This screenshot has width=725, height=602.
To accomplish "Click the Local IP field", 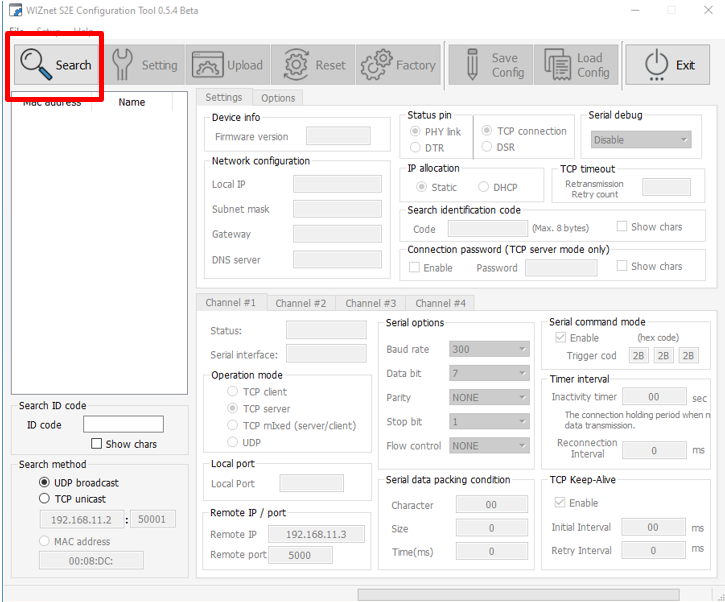I will (338, 184).
